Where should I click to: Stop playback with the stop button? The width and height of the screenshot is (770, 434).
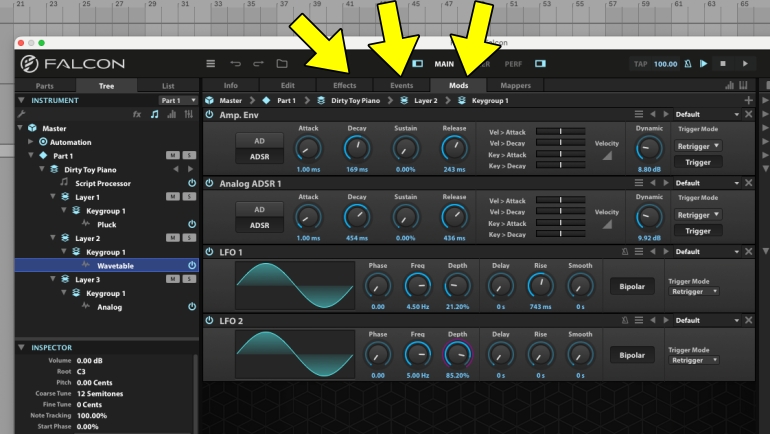(x=723, y=63)
